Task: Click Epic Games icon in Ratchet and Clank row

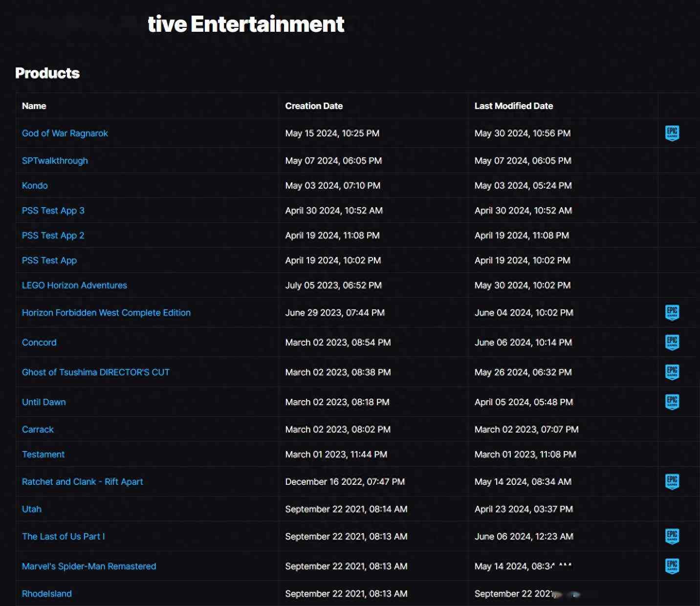Action: tap(672, 481)
